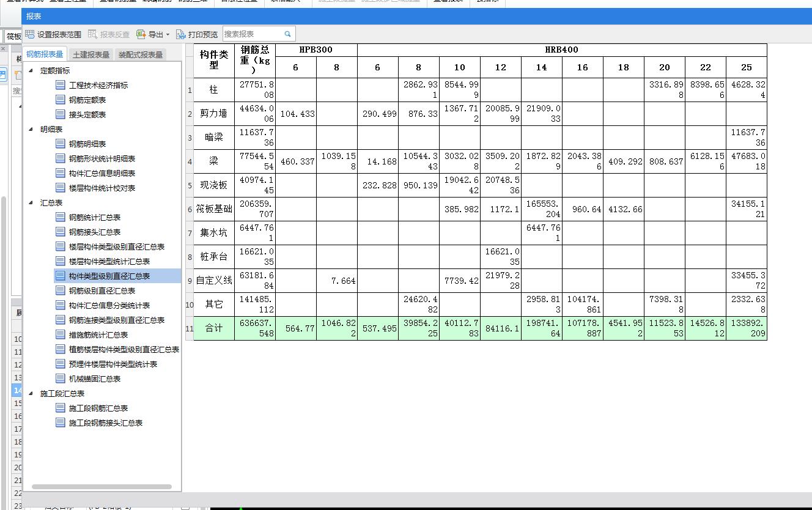Click the horizontal scrollbar in report tree
Image resolution: width=812 pixels, height=510 pixels.
point(102,487)
